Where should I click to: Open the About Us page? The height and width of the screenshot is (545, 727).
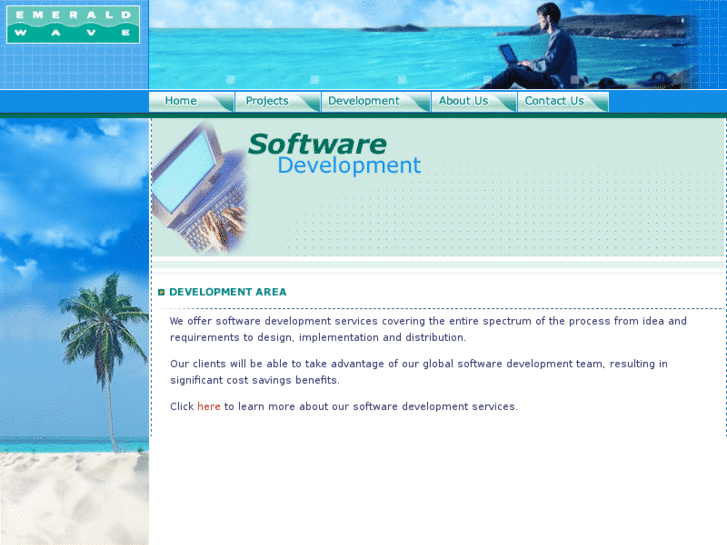point(474,101)
